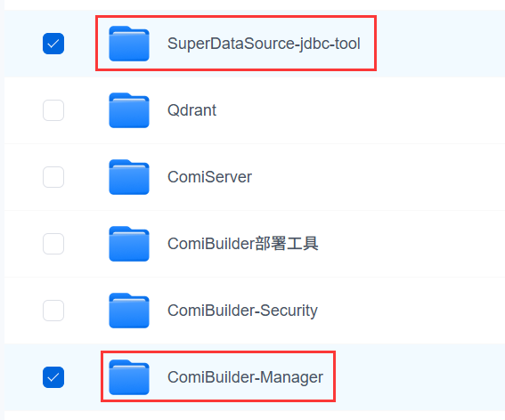Select the ComiServer folder checkbox
The image size is (505, 420).
coord(53,177)
